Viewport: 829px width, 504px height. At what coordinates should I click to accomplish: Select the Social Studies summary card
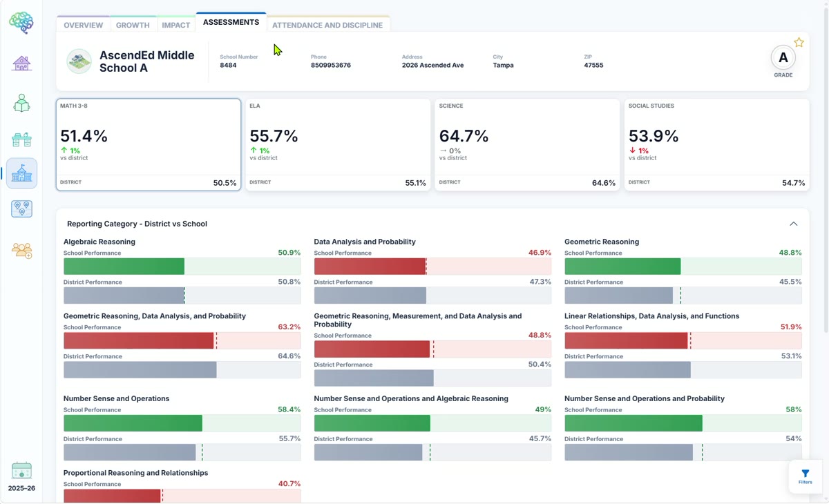(x=717, y=144)
